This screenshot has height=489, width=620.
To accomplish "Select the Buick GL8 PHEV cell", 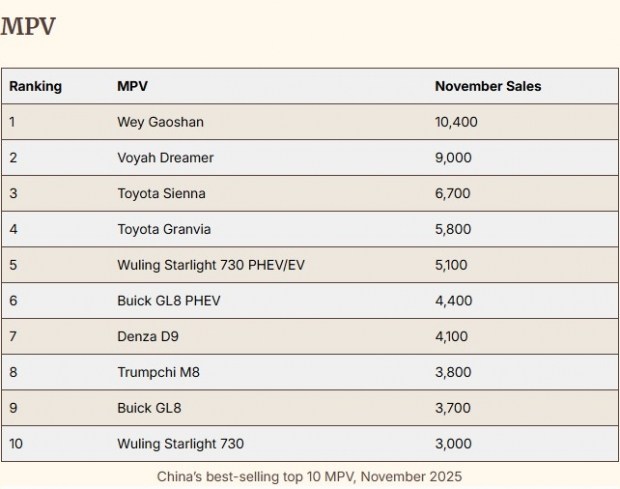I will coord(168,300).
